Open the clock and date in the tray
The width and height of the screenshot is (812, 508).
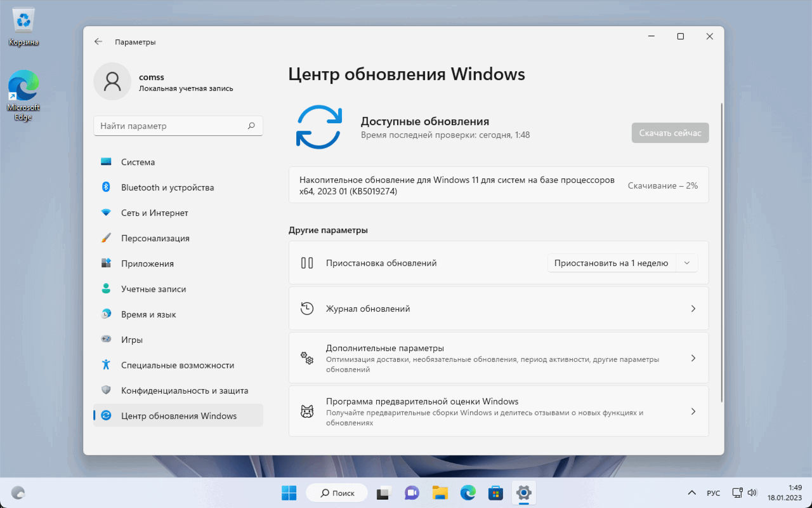pyautogui.click(x=785, y=493)
